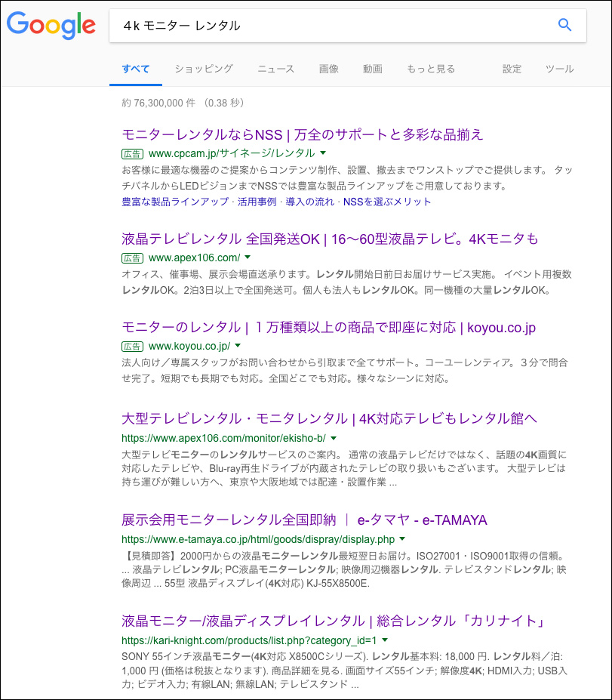This screenshot has width=612, height=700.
Task: Open the ツール menu
Action: 559,69
